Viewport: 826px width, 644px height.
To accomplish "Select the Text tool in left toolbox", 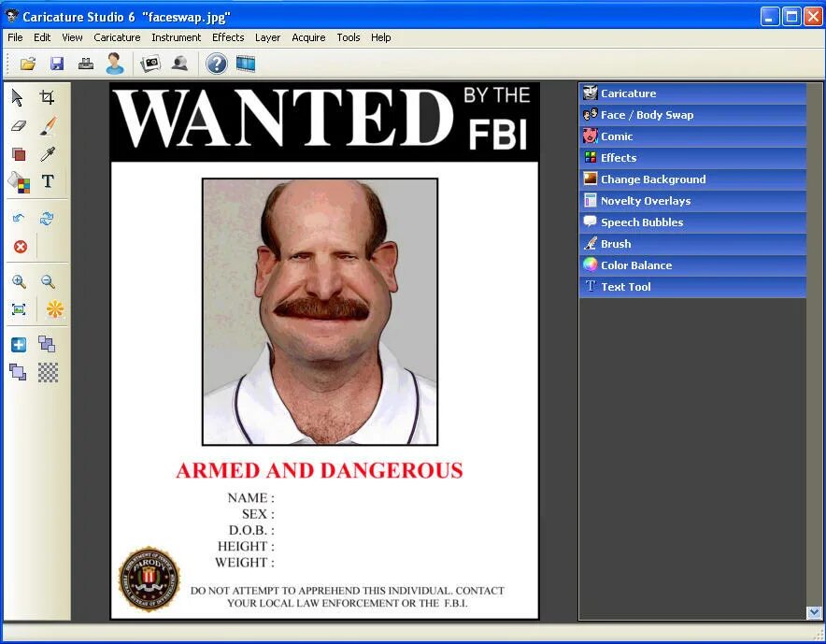I will [x=48, y=181].
